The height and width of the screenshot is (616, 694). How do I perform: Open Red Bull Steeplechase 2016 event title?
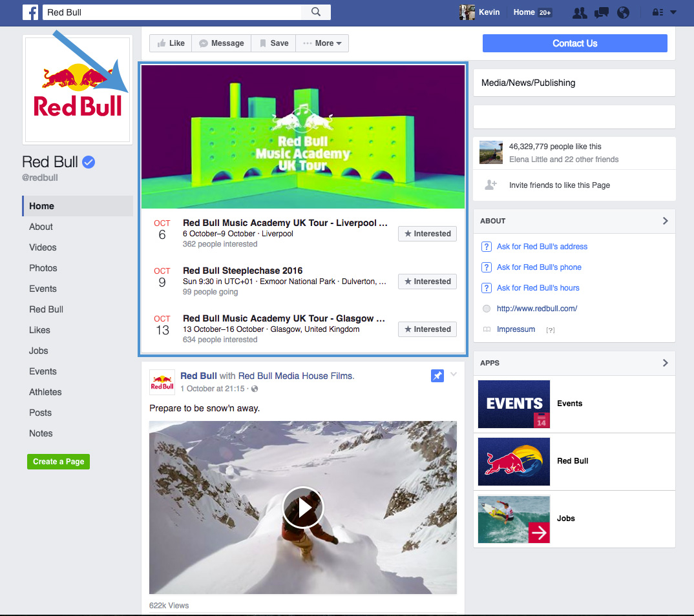(242, 271)
